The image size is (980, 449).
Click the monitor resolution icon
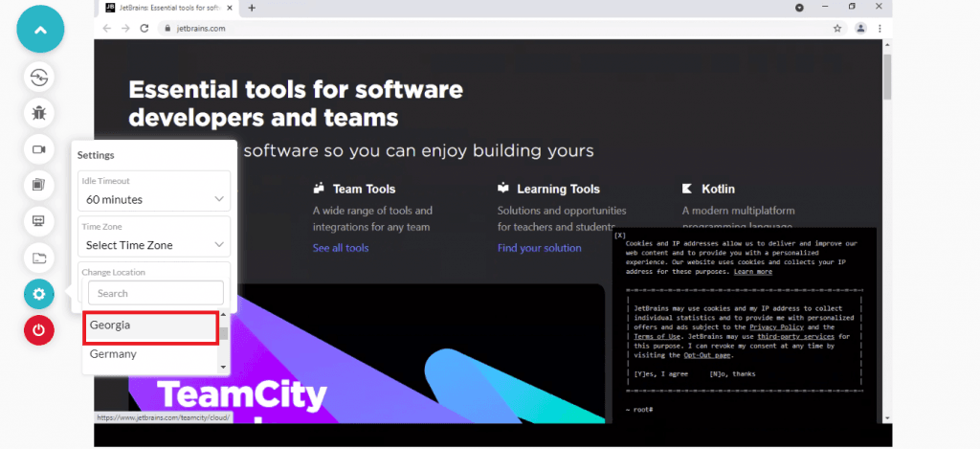pos(38,221)
